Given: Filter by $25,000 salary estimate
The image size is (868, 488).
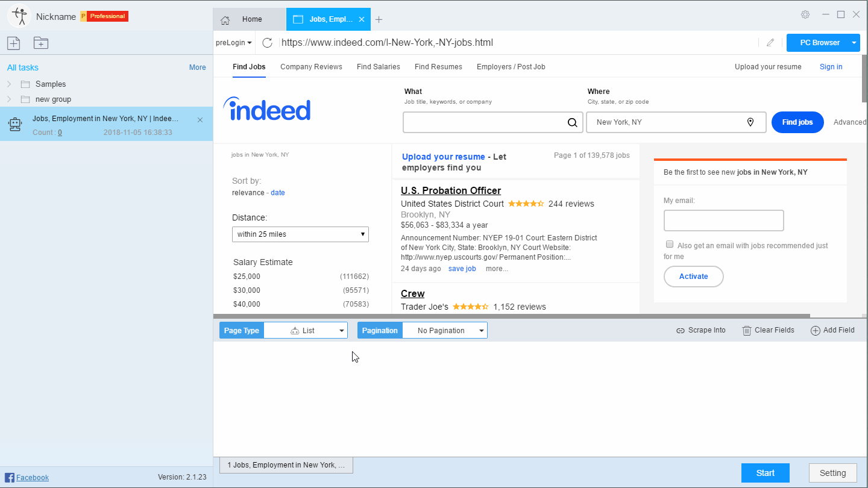Looking at the screenshot, I should coord(247,277).
